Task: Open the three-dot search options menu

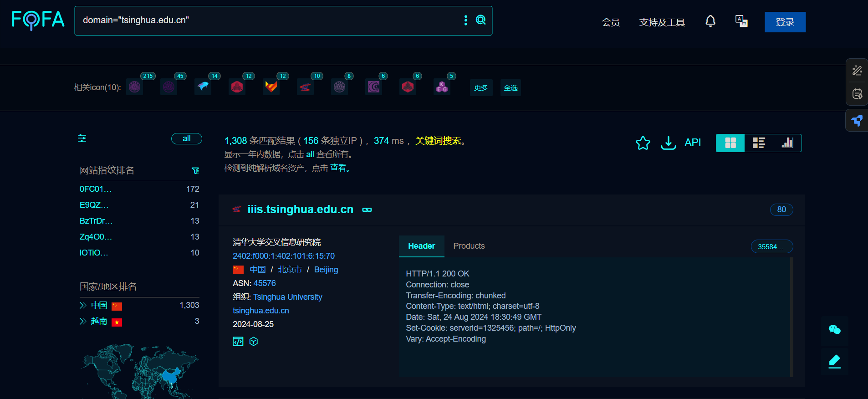Action: pyautogui.click(x=465, y=20)
